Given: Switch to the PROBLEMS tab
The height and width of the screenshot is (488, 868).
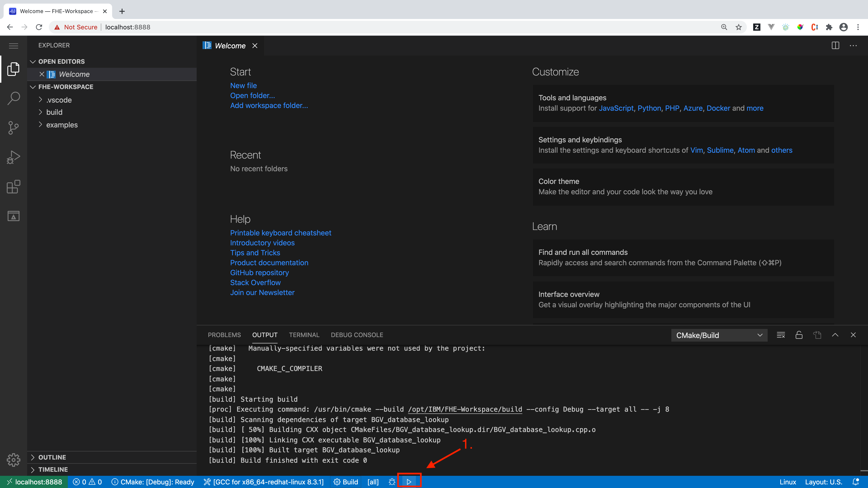Looking at the screenshot, I should (x=224, y=334).
